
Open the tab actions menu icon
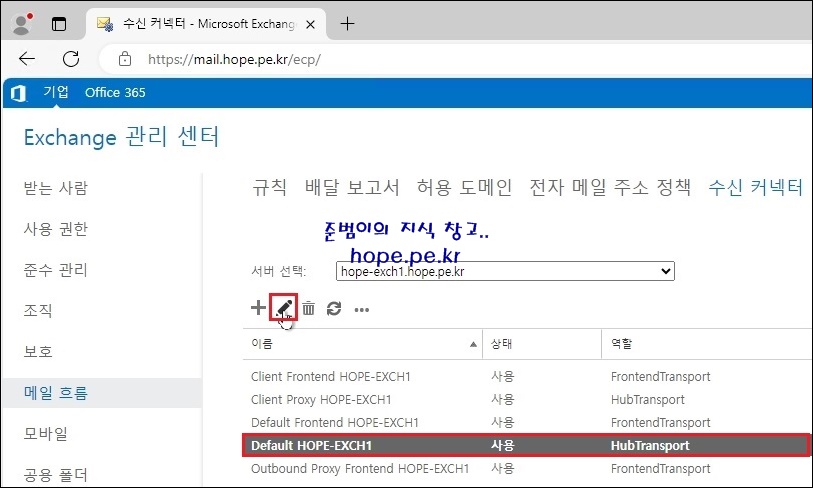(x=59, y=24)
